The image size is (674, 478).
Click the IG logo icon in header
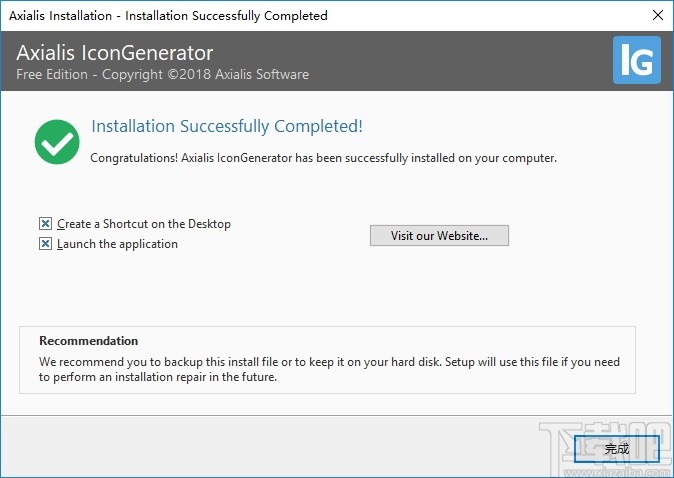click(636, 61)
